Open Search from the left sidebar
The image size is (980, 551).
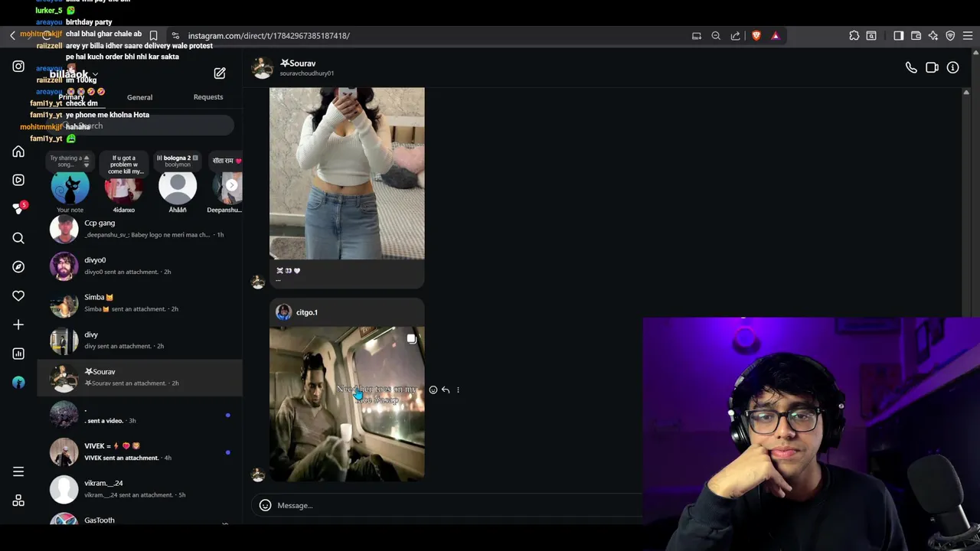[18, 238]
